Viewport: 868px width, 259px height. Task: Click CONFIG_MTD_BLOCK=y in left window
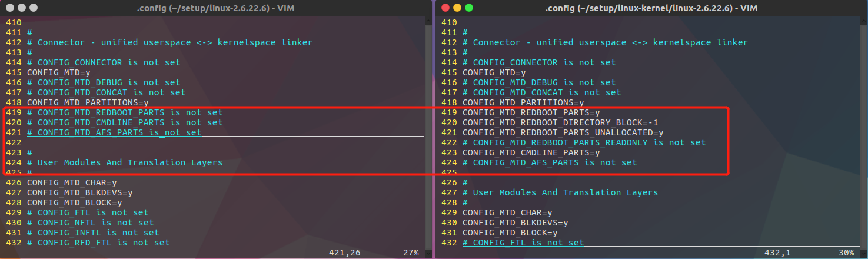pos(75,202)
